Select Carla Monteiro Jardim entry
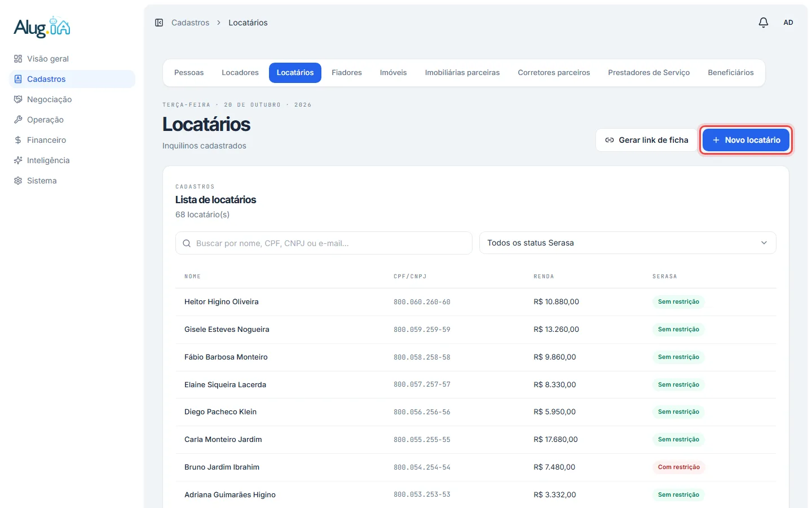The image size is (812, 508). tap(475, 440)
